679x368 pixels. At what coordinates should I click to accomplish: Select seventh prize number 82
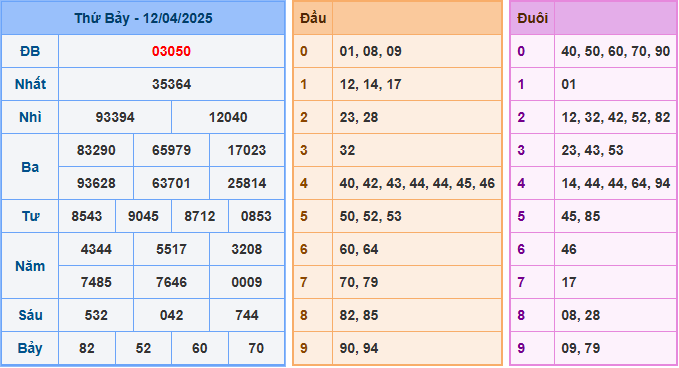[87, 348]
